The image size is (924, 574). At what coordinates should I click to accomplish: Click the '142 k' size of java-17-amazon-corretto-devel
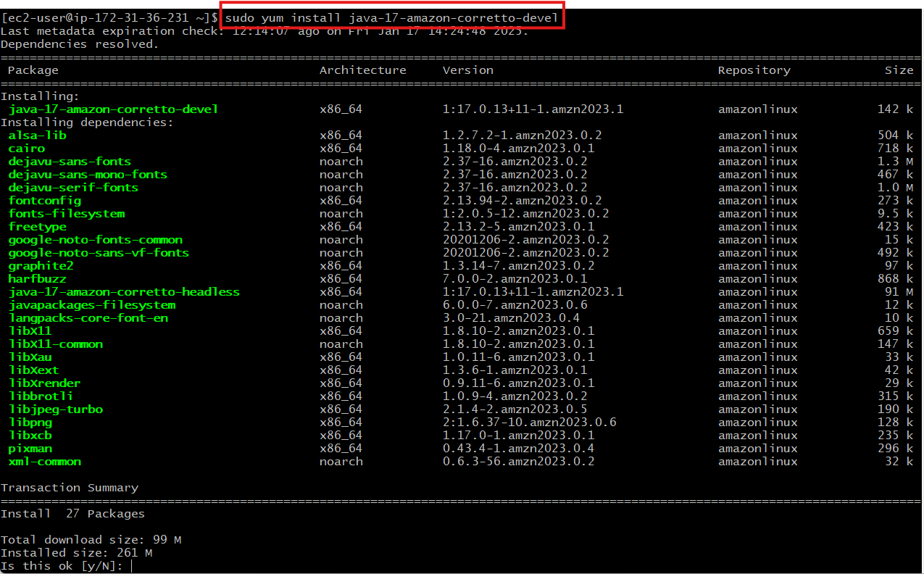(x=896, y=109)
